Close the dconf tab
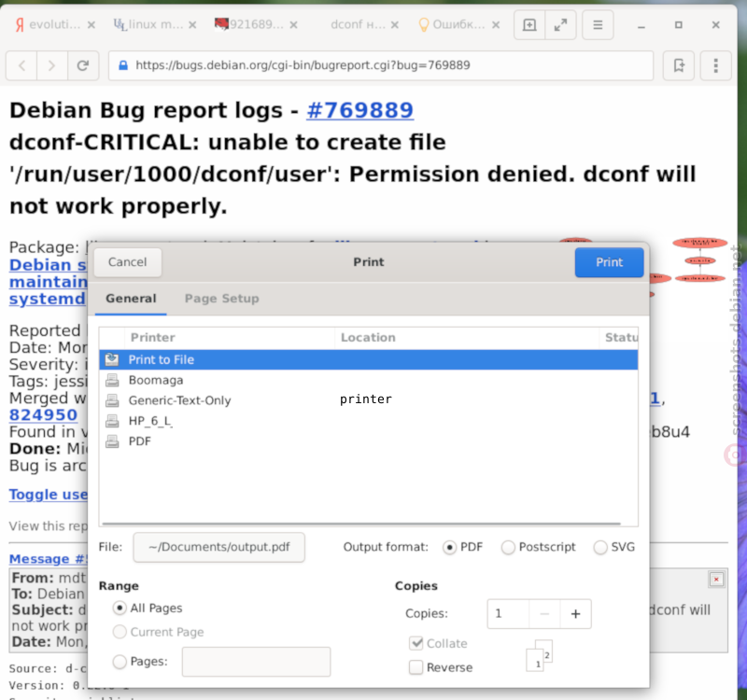This screenshot has width=747, height=700. point(395,25)
